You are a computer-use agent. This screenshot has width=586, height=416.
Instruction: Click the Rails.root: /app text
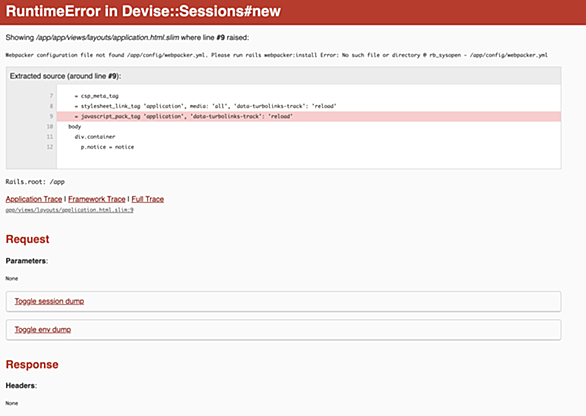35,182
